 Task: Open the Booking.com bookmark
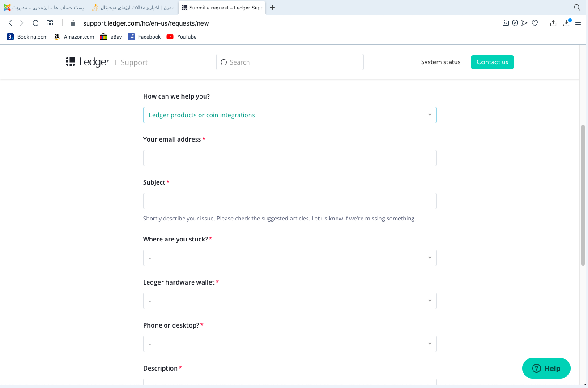(x=27, y=37)
